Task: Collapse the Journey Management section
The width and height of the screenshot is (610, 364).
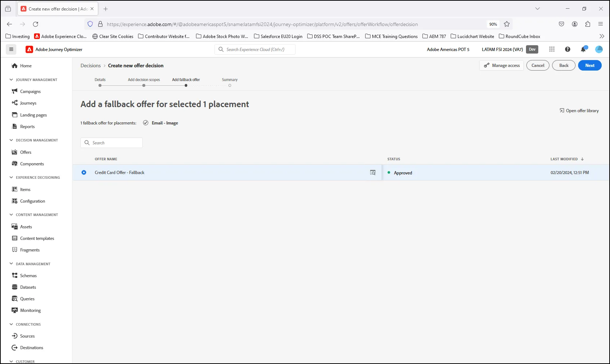Action: coord(11,80)
